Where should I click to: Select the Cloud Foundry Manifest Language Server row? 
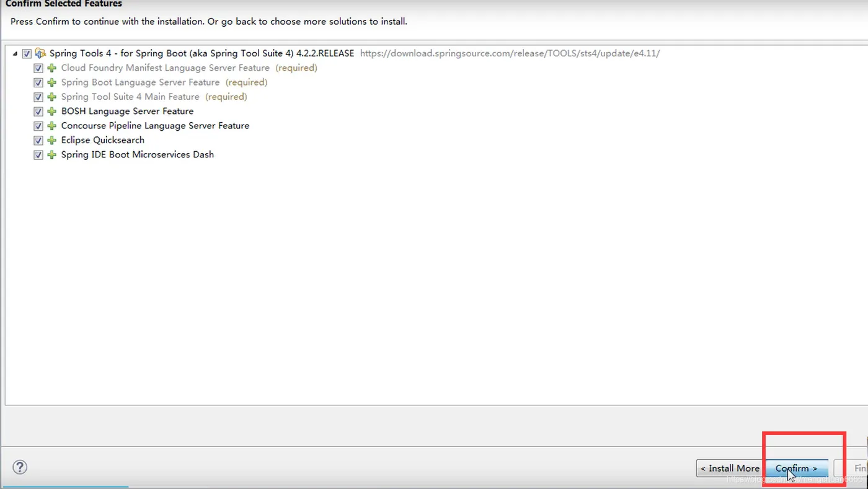(x=165, y=68)
